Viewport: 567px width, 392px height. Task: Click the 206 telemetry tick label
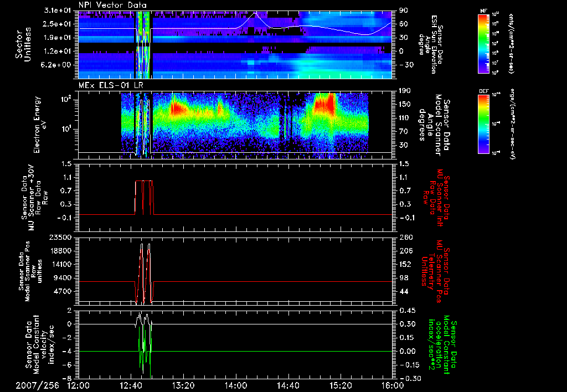pos(405,251)
